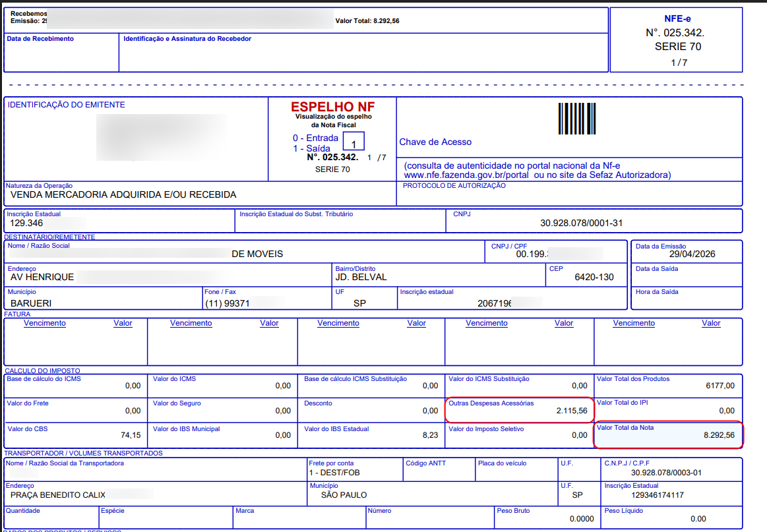Click the Bairro/Distrito value JD. BELVAL
This screenshot has width=767, height=532.
(361, 278)
